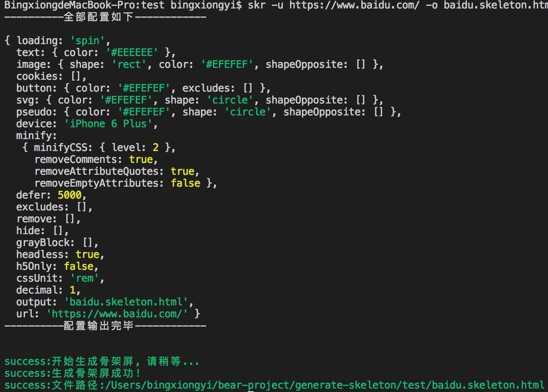Click 'BingxiongdeMacBook-Pro:test' prompt host text

point(85,6)
